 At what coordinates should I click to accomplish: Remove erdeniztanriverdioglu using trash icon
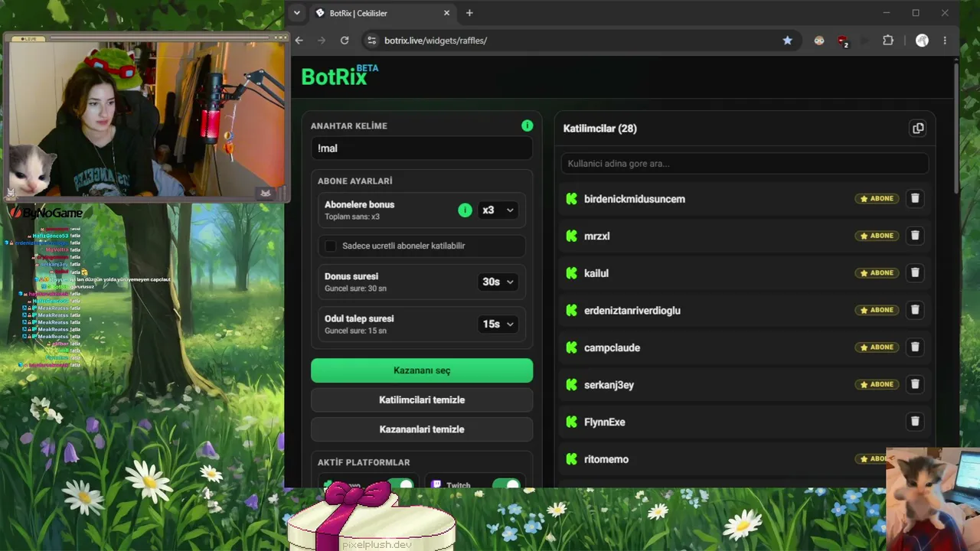(914, 310)
